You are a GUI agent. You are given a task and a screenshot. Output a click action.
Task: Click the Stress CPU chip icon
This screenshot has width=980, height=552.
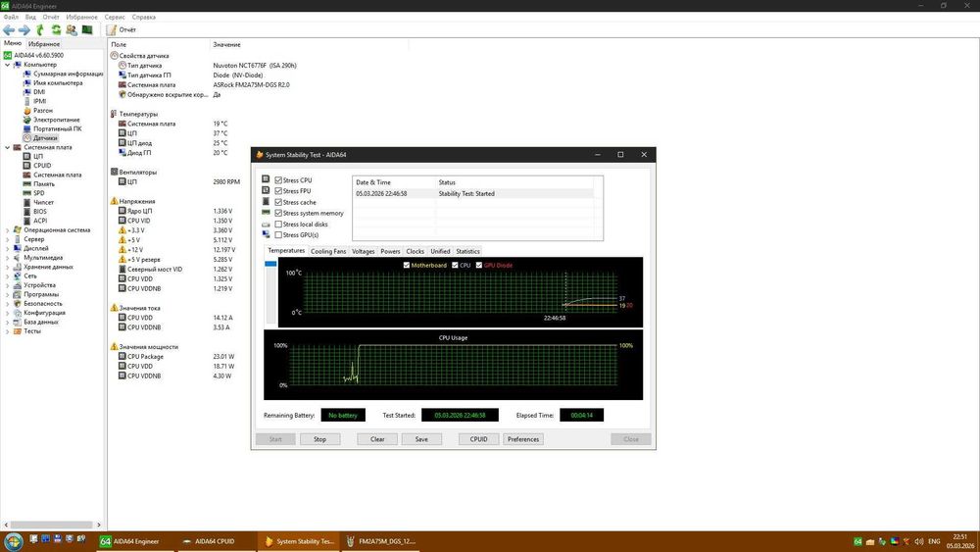click(x=266, y=179)
